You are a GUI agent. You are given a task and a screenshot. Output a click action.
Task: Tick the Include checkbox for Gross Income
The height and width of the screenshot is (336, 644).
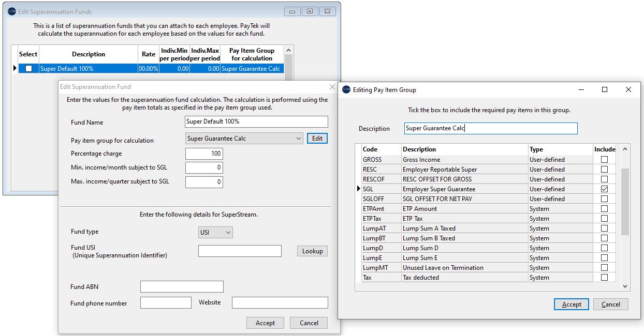point(604,160)
